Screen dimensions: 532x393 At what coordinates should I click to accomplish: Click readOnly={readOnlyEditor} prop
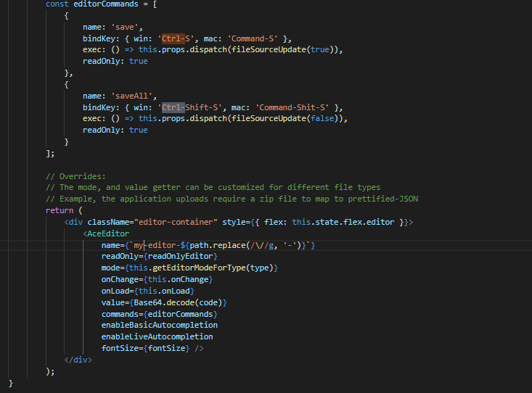click(x=159, y=257)
